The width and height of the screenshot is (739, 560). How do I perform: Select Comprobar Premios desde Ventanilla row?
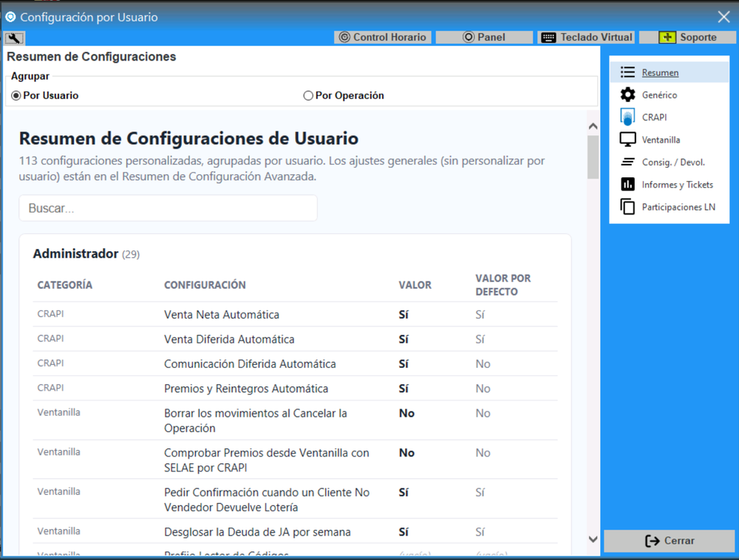[x=295, y=460]
